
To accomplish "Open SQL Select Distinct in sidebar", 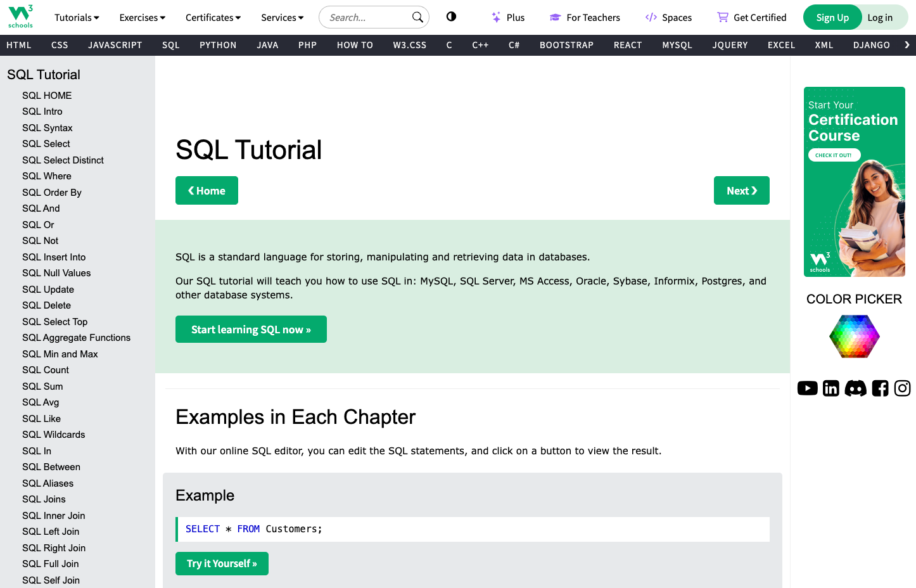I will pos(63,160).
